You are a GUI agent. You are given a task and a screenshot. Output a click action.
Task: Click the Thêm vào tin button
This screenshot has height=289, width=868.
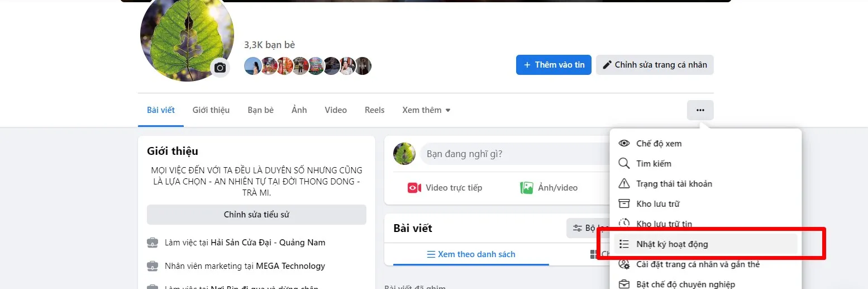click(x=554, y=65)
